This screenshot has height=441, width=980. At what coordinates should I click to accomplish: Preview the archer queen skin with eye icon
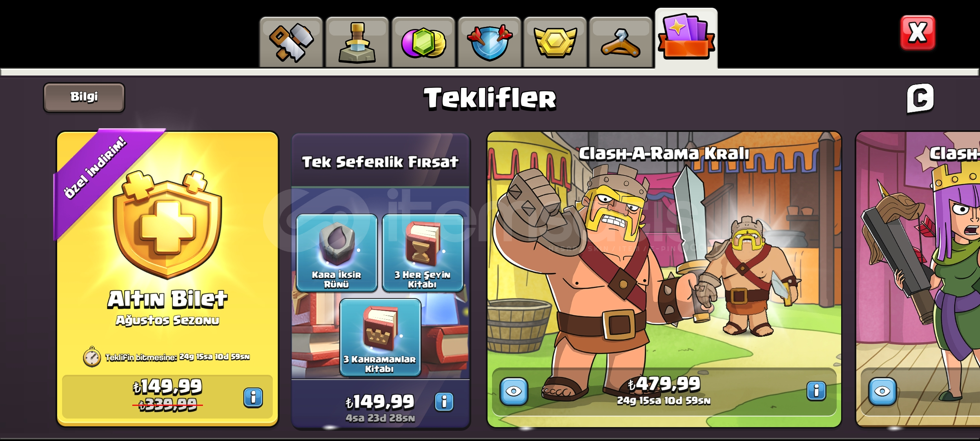point(882,391)
